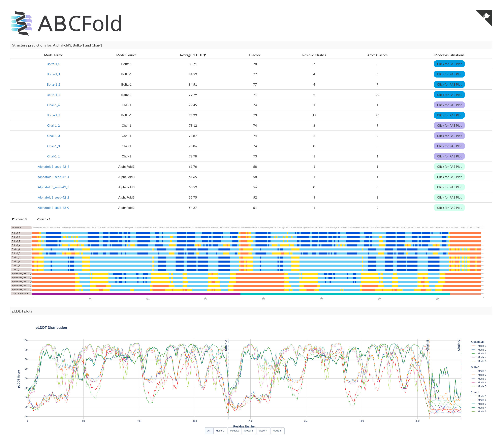Click the Average pLDDT sort arrow
Image resolution: width=502 pixels, height=448 pixels.
click(x=205, y=55)
